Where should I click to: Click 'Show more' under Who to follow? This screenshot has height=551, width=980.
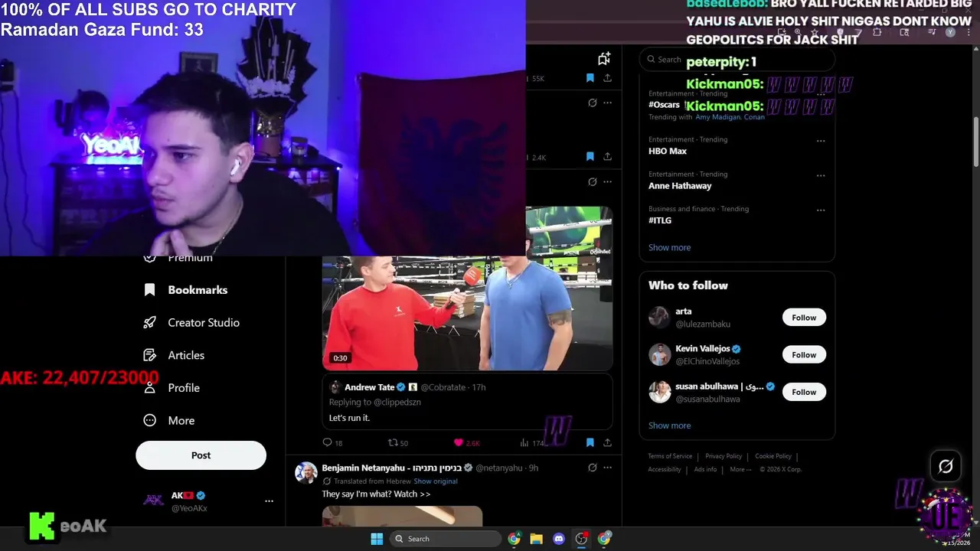(669, 425)
